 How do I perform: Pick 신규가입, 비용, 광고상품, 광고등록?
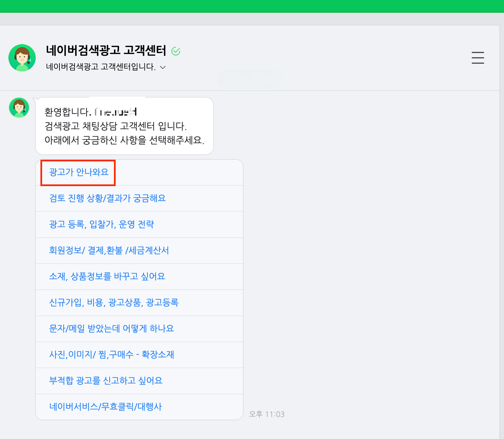(x=139, y=303)
